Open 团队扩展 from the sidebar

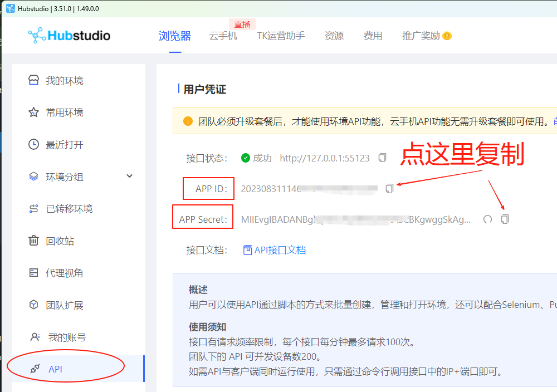coord(67,305)
